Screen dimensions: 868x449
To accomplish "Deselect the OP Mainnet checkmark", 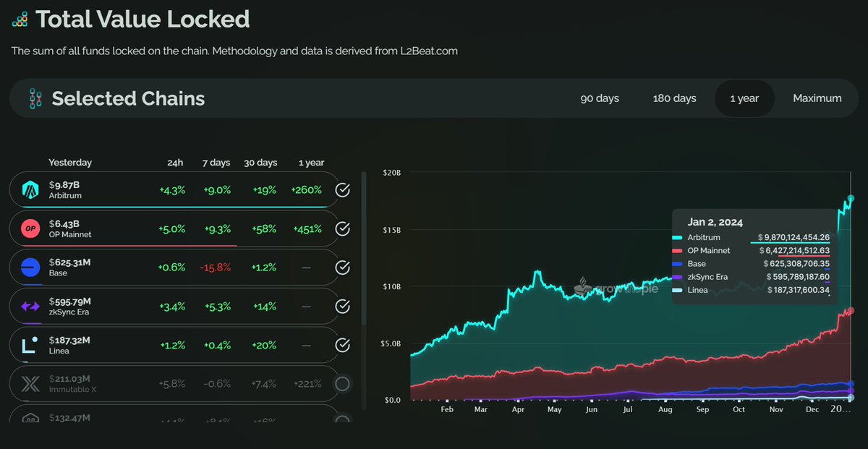I will [343, 229].
